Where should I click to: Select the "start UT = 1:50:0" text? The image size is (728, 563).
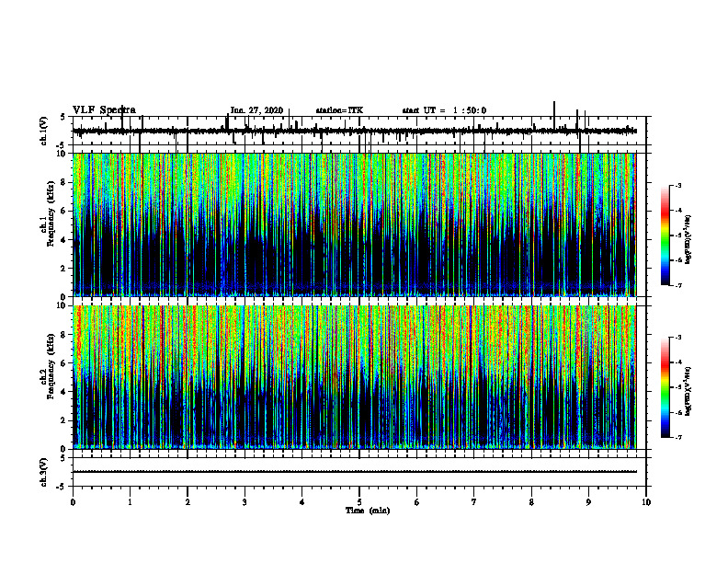click(x=444, y=110)
